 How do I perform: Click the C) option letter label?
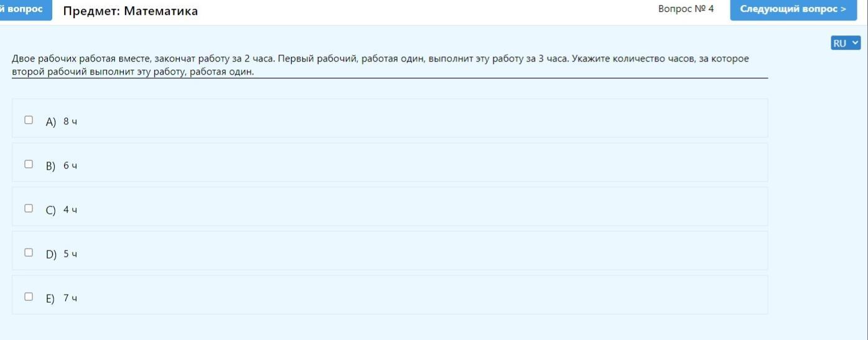[x=51, y=210]
